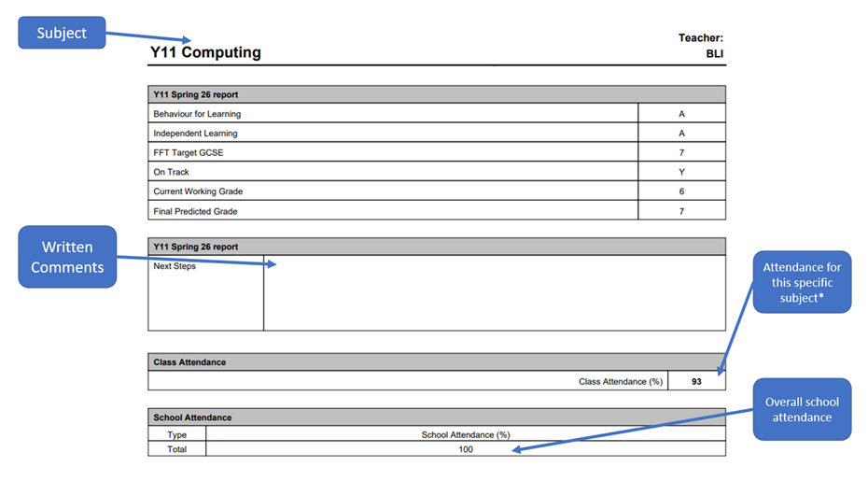The width and height of the screenshot is (868, 481).
Task: Click the Current Working Grade value 6
Action: click(x=681, y=191)
